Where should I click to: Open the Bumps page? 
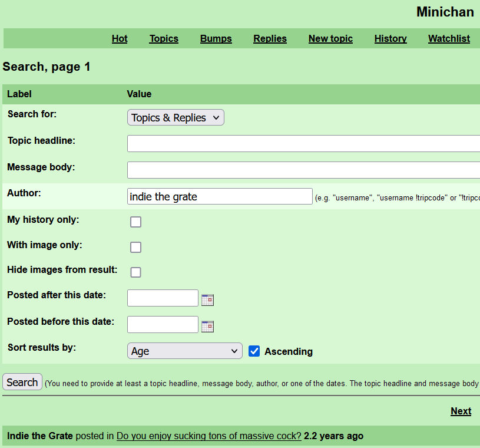216,38
